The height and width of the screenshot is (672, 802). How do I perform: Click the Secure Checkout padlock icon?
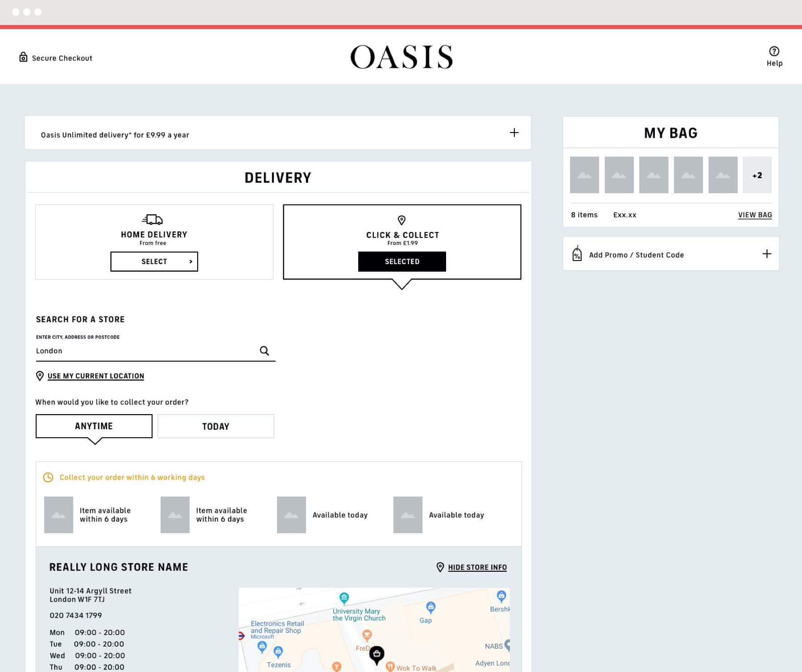(23, 57)
